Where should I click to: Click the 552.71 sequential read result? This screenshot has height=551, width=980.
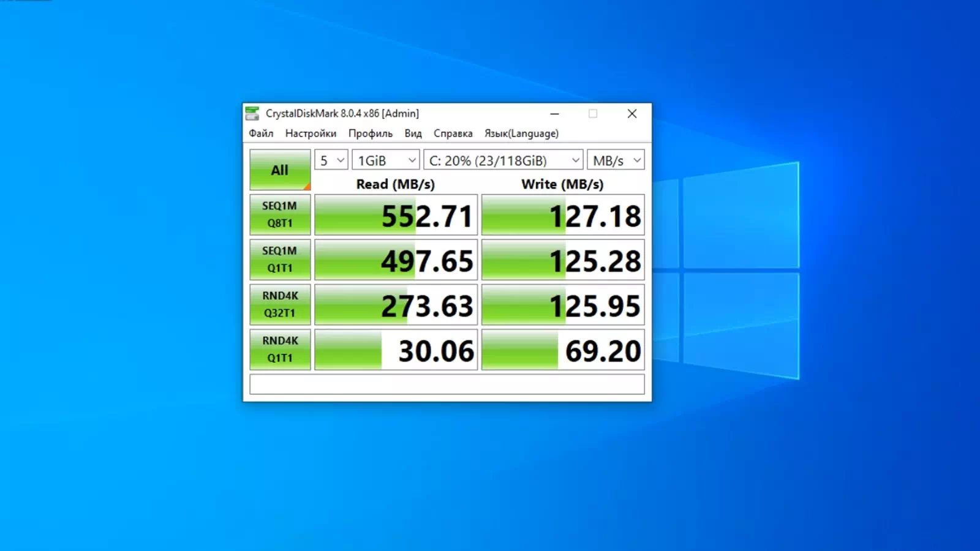[396, 215]
